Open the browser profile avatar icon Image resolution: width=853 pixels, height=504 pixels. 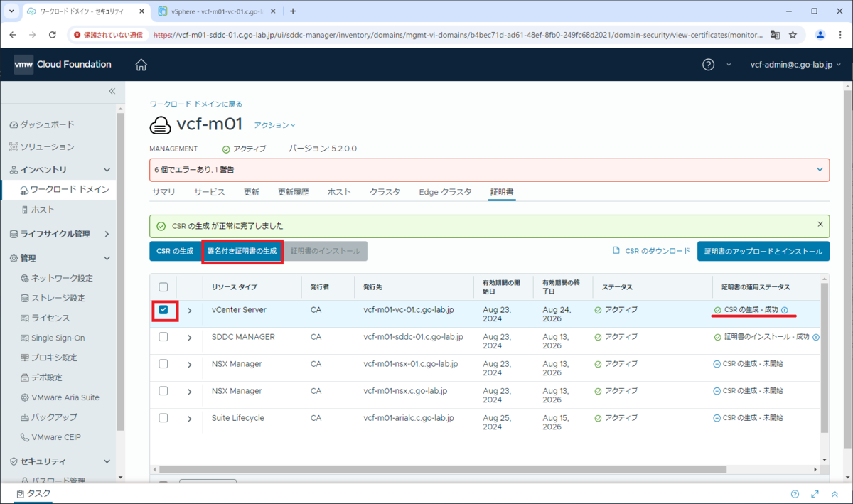point(820,34)
